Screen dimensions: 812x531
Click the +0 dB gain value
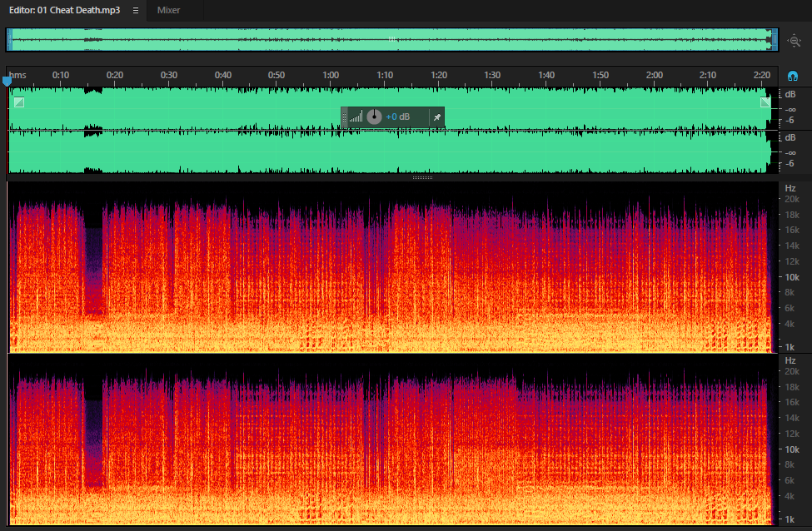398,117
